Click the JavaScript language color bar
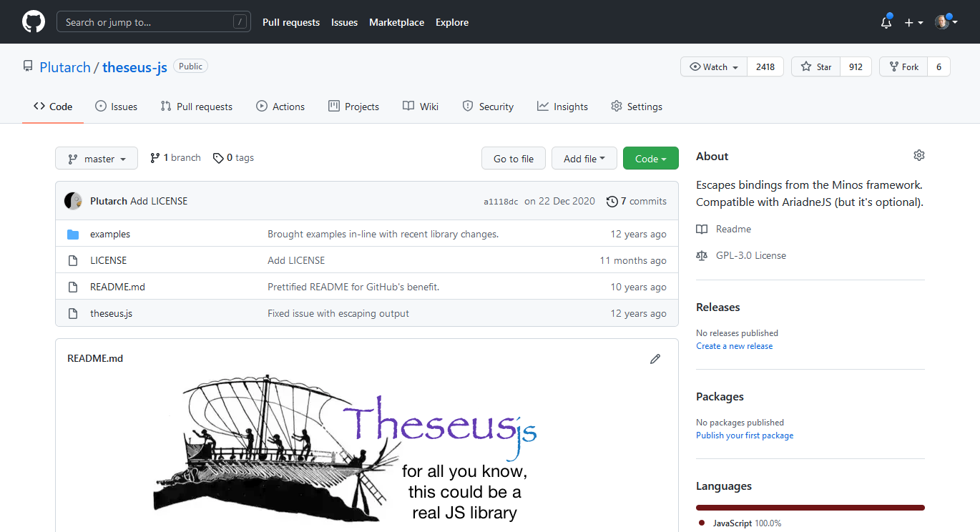The height and width of the screenshot is (532, 980). [810, 508]
